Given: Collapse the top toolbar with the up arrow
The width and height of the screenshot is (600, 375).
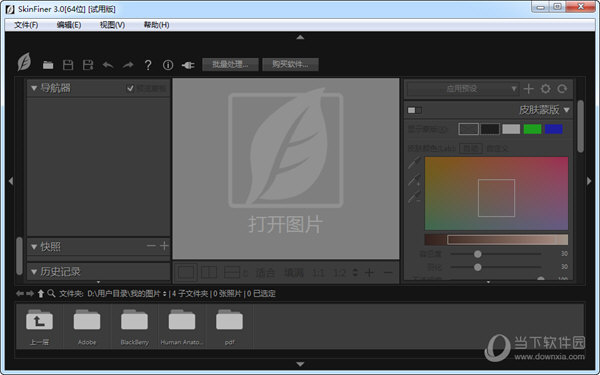Looking at the screenshot, I should (x=300, y=37).
